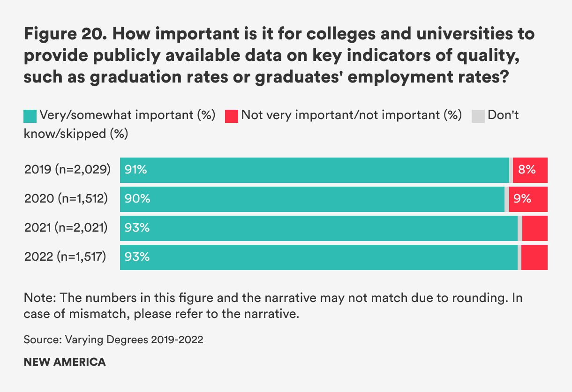Select the 2020 teal bar showing 90%

(x=312, y=199)
